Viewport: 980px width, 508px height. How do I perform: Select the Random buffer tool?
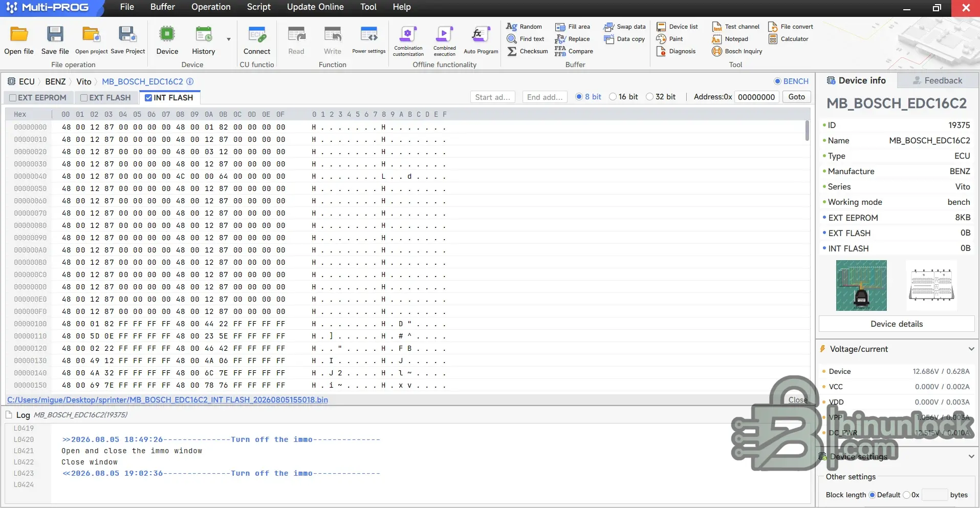(524, 27)
